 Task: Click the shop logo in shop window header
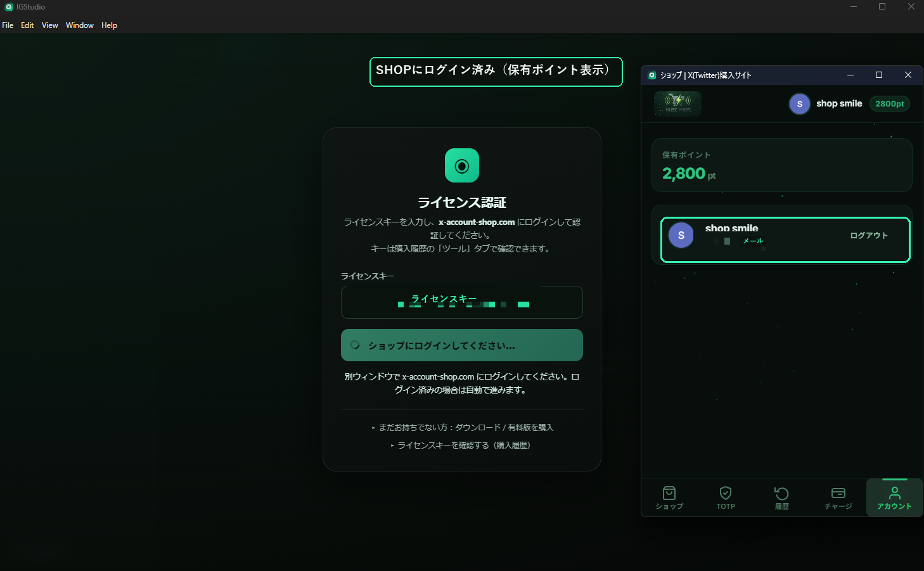(x=677, y=103)
